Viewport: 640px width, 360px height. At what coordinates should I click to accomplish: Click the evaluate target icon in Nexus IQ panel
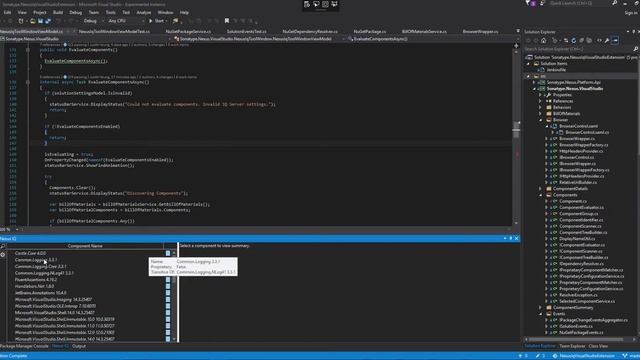(3, 254)
